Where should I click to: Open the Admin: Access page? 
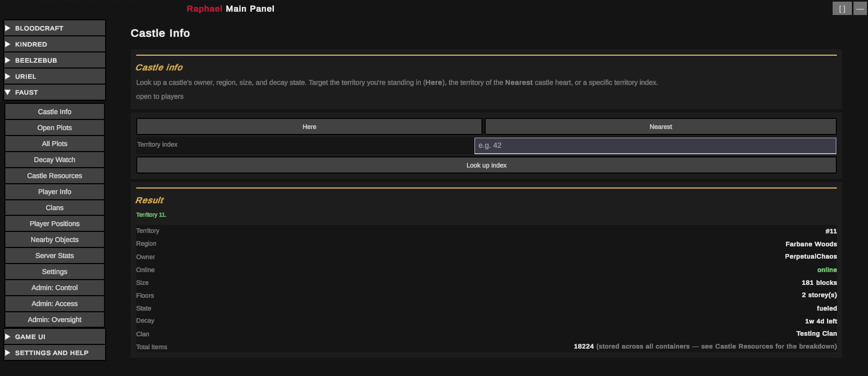pos(55,304)
